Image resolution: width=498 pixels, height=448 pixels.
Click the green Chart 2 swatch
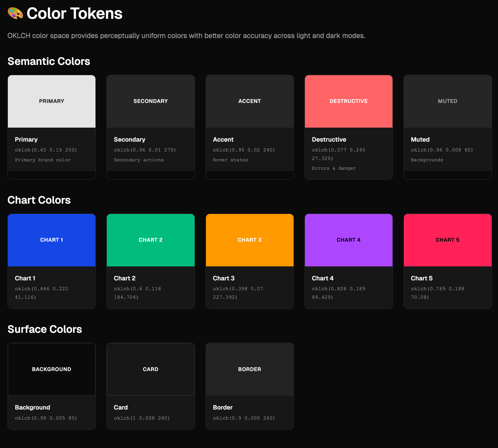click(150, 240)
